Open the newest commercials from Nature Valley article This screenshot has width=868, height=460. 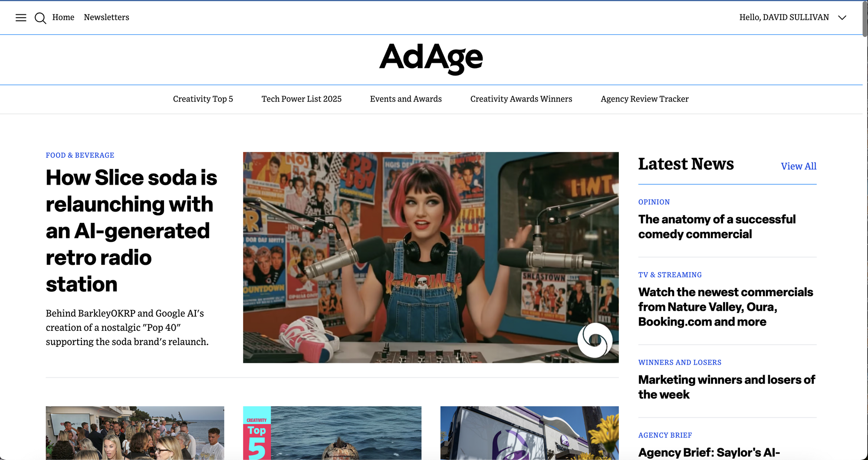coord(726,307)
